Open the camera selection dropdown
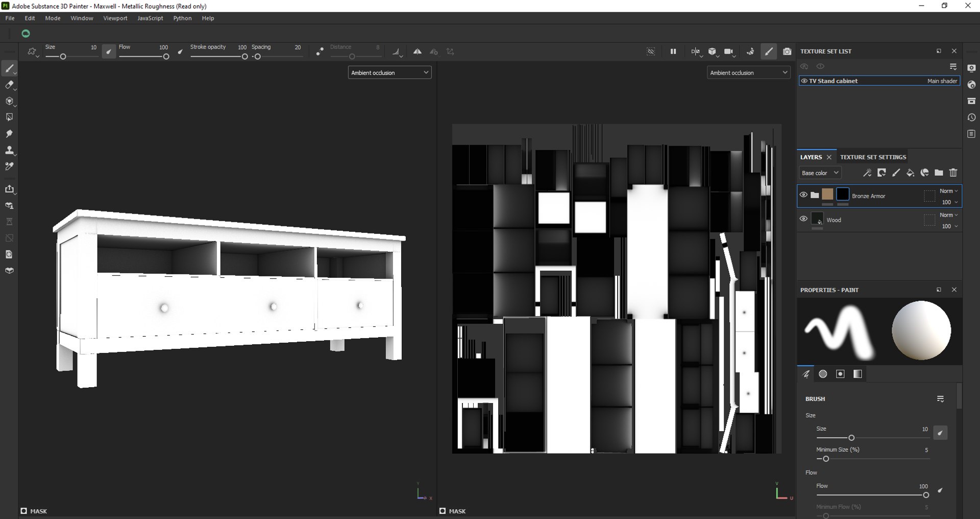The width and height of the screenshot is (980, 519). point(729,52)
